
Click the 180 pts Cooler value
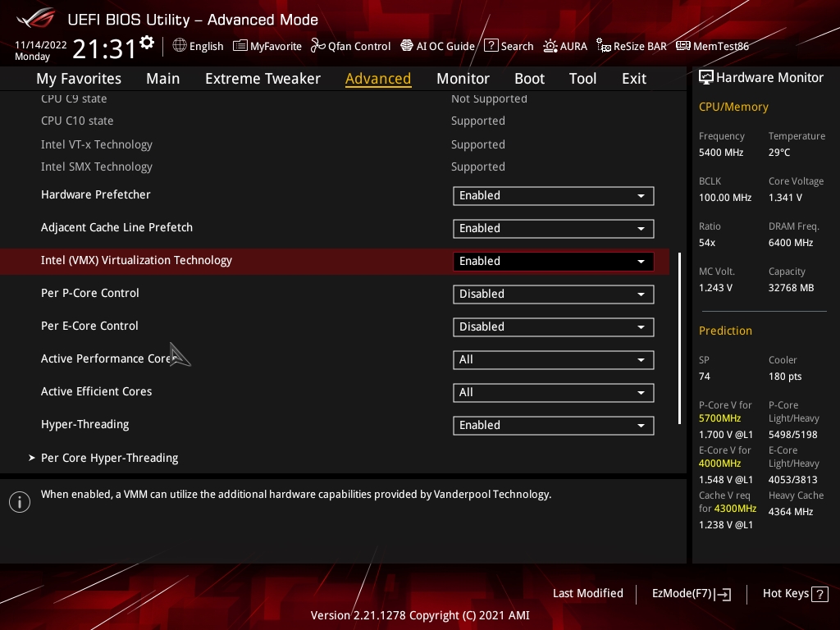pyautogui.click(x=785, y=377)
